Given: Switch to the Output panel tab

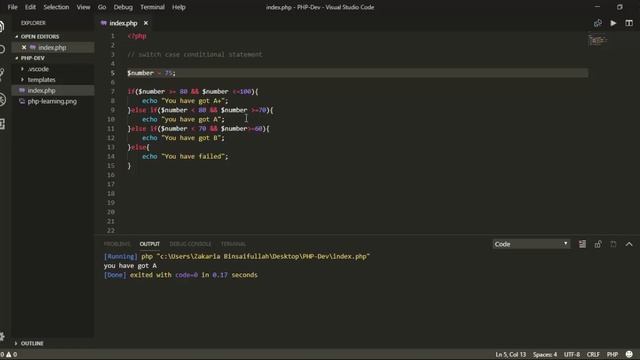Looking at the screenshot, I should 149,244.
